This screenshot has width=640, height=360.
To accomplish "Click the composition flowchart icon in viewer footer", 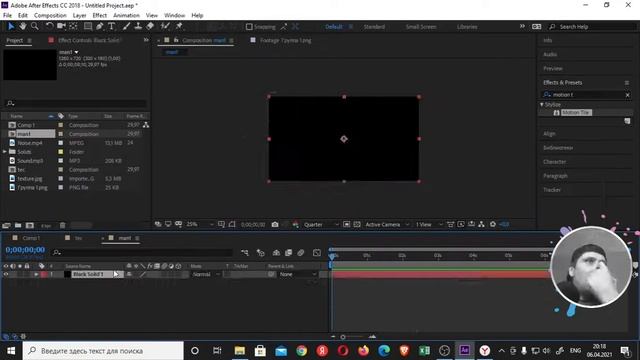I will 482,224.
